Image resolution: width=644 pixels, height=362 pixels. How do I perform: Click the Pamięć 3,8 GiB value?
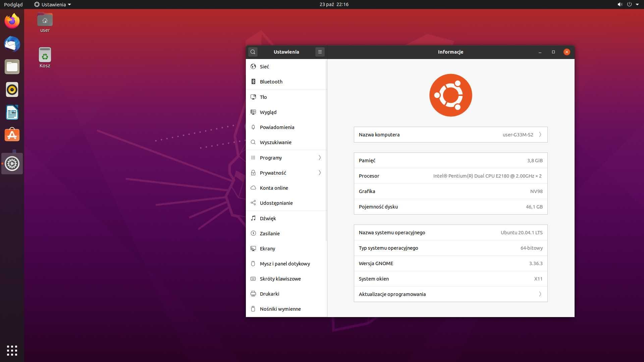coord(535,161)
